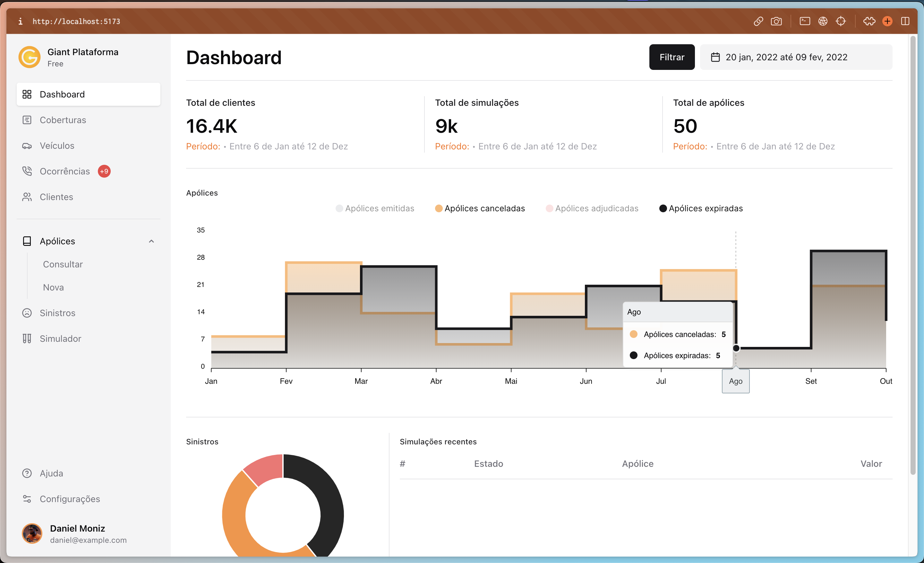Click the Ago axis label on chart
924x563 pixels.
pyautogui.click(x=735, y=381)
